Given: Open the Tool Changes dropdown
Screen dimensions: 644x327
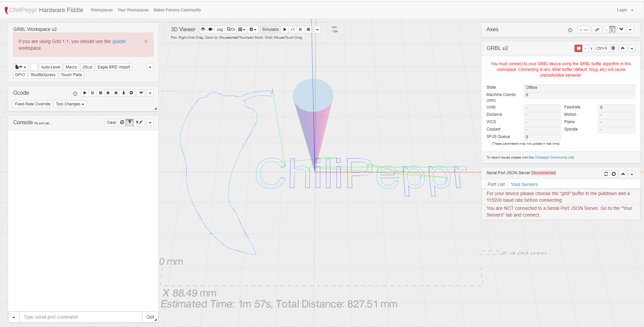Looking at the screenshot, I should pyautogui.click(x=70, y=104).
